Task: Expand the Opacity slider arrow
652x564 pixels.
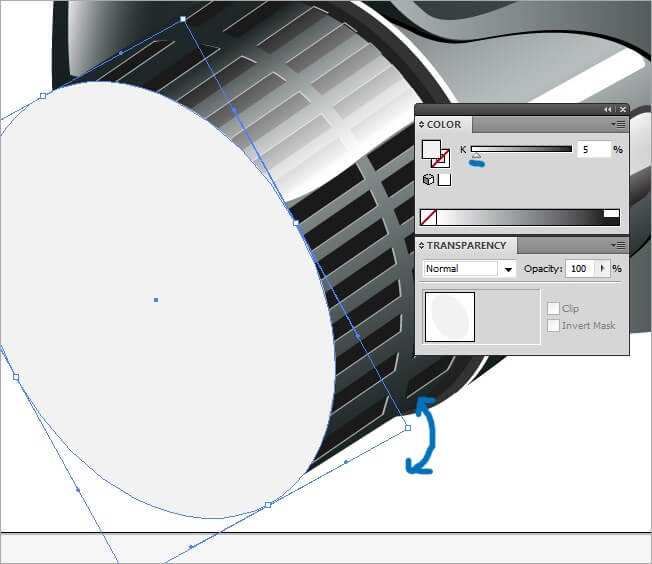Action: click(602, 269)
